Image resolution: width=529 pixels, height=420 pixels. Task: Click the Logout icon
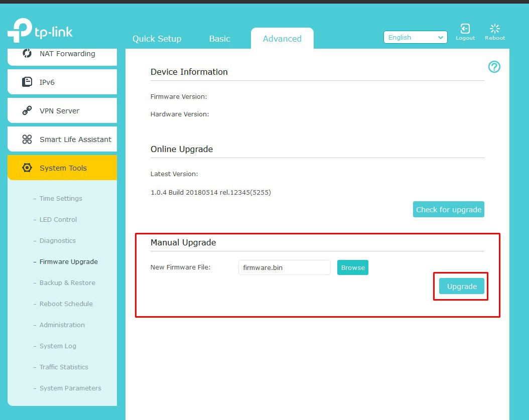click(465, 29)
